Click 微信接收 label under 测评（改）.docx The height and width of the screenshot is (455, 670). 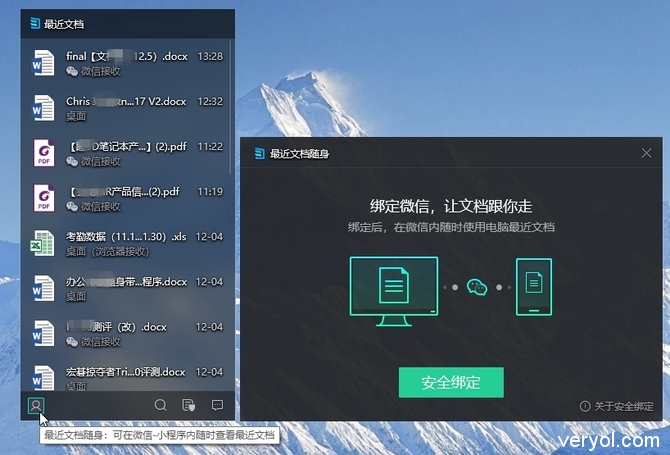click(101, 342)
